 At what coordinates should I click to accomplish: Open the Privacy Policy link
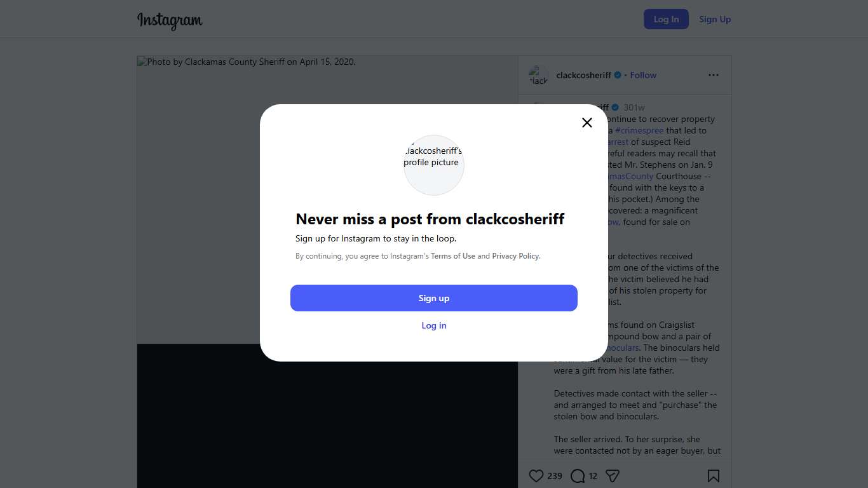click(515, 256)
